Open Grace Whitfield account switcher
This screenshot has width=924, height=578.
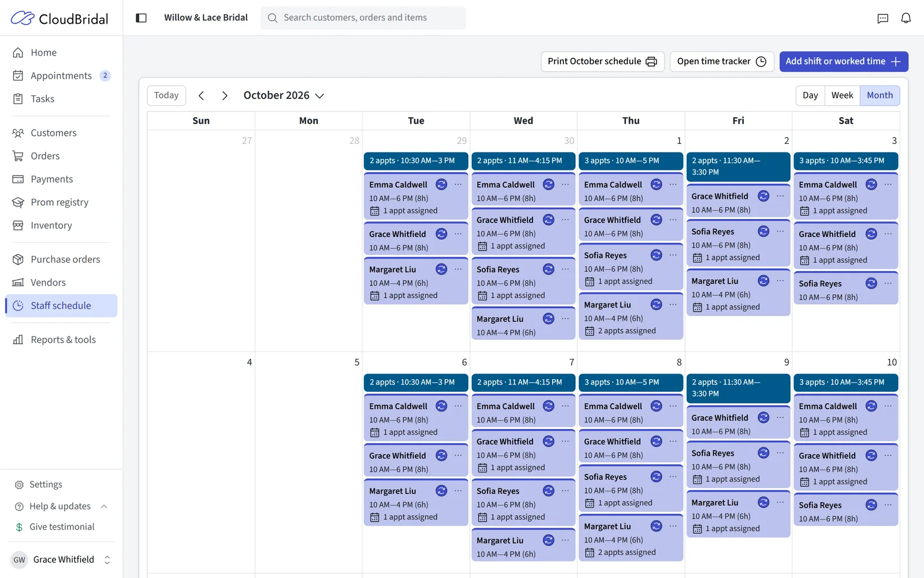tap(61, 560)
